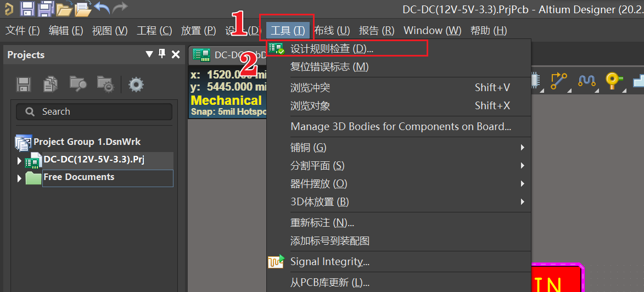Expand the DC-DC(12V-5V-3.3).Prj project node
The width and height of the screenshot is (644, 292).
click(19, 161)
